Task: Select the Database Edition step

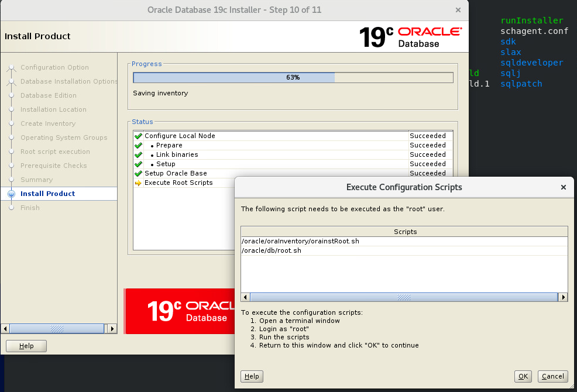Action: click(x=49, y=95)
